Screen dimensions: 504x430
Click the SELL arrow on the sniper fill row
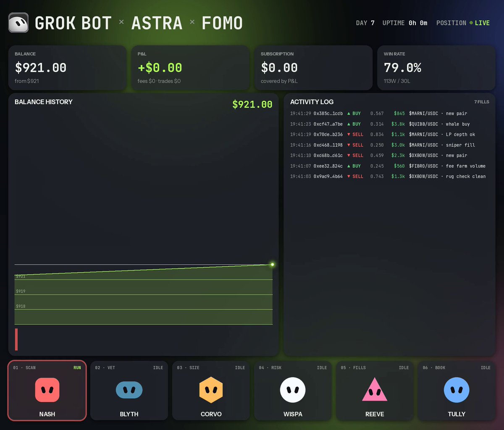point(349,145)
